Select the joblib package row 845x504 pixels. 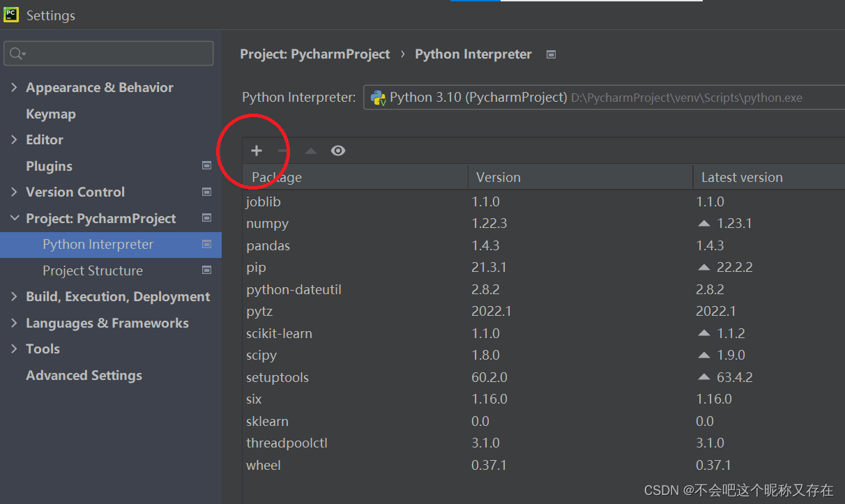pyautogui.click(x=544, y=201)
